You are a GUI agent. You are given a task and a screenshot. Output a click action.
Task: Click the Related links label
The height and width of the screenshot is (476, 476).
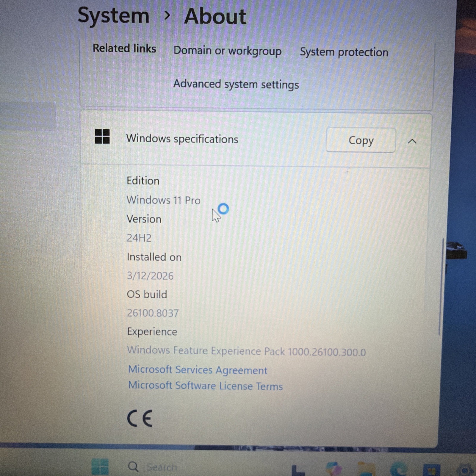pyautogui.click(x=124, y=48)
